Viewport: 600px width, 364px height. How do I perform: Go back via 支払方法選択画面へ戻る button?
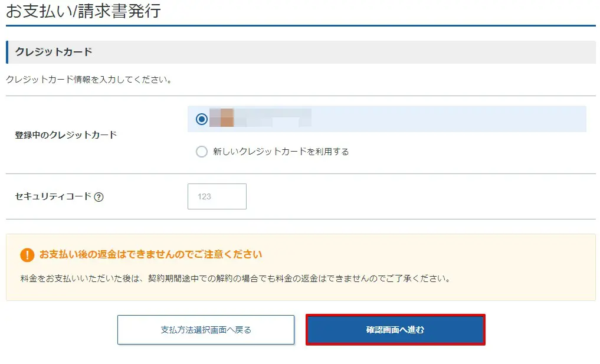pos(205,330)
